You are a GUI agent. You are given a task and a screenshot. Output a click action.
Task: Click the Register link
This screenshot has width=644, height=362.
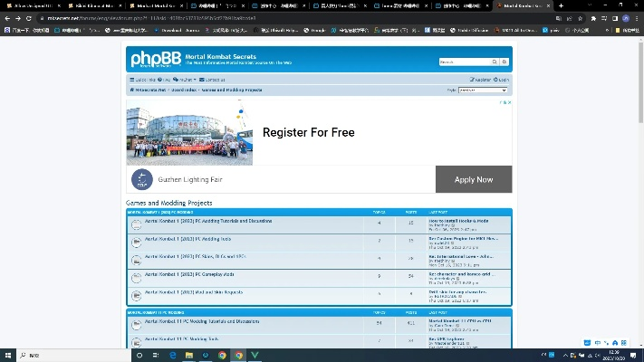point(481,80)
